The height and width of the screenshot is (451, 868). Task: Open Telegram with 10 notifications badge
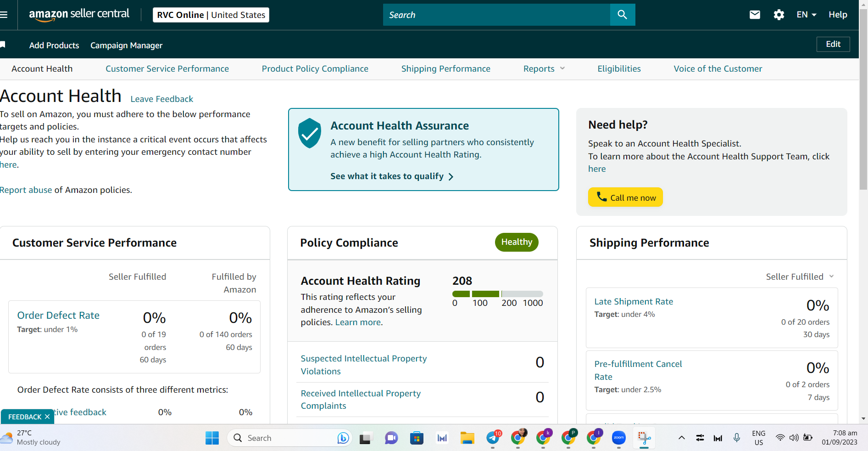pos(494,438)
